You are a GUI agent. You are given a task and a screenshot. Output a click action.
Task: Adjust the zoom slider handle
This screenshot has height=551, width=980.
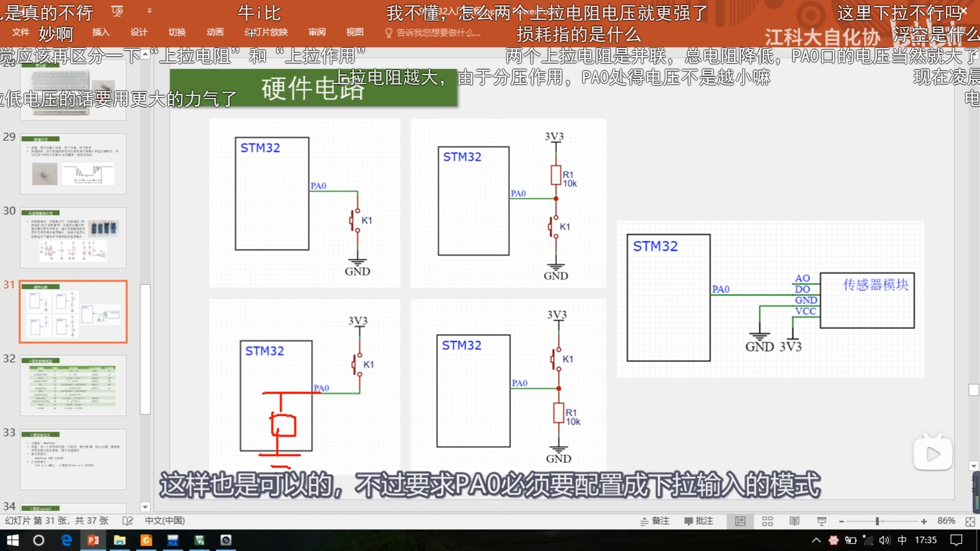point(877,522)
